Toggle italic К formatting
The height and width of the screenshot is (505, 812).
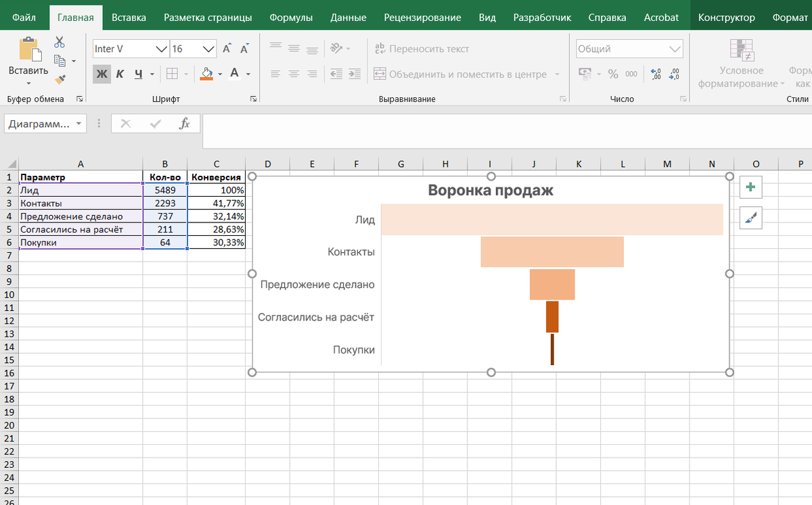coord(120,74)
